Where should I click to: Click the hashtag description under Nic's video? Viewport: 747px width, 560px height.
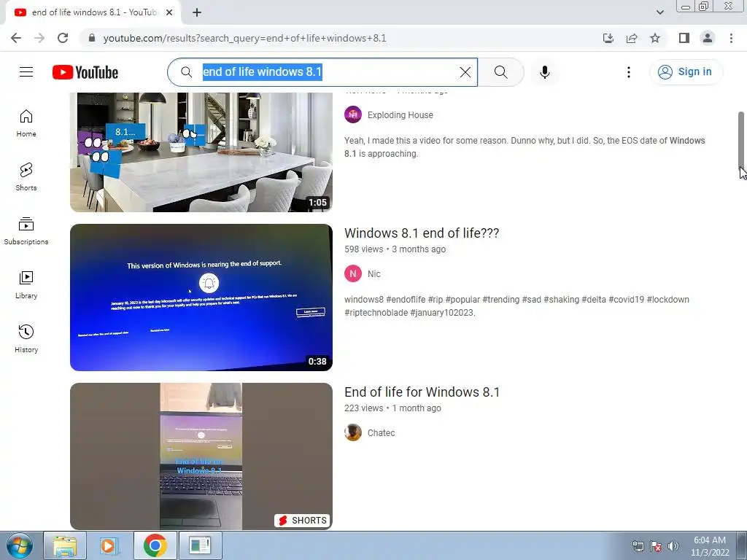(x=517, y=306)
